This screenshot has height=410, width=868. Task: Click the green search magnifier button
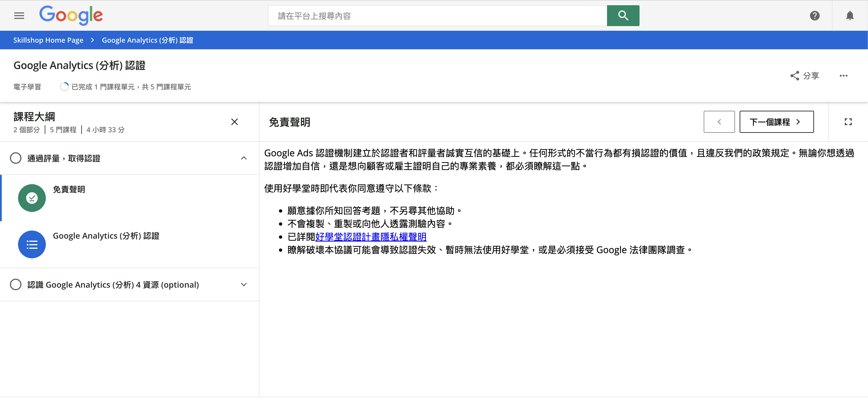click(x=623, y=15)
